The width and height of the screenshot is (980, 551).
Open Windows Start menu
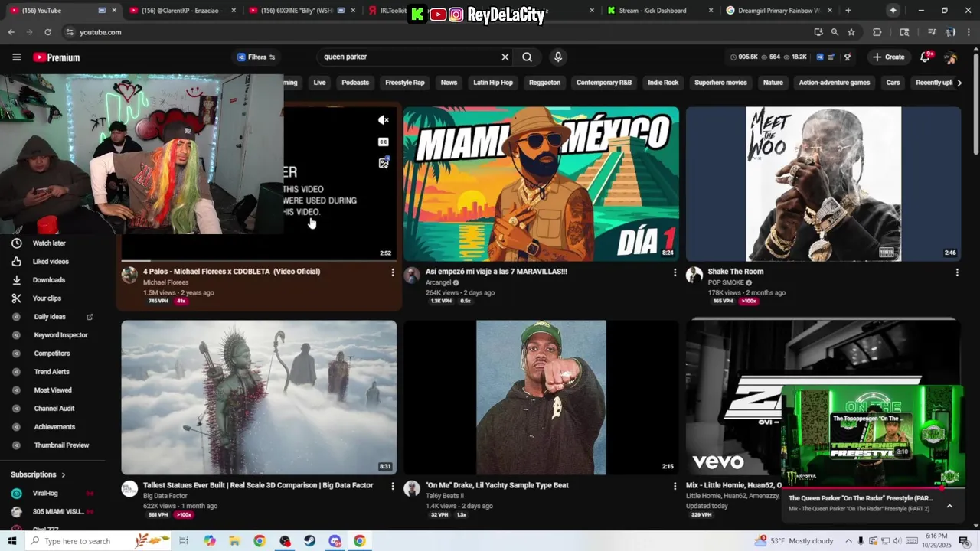tap(11, 541)
